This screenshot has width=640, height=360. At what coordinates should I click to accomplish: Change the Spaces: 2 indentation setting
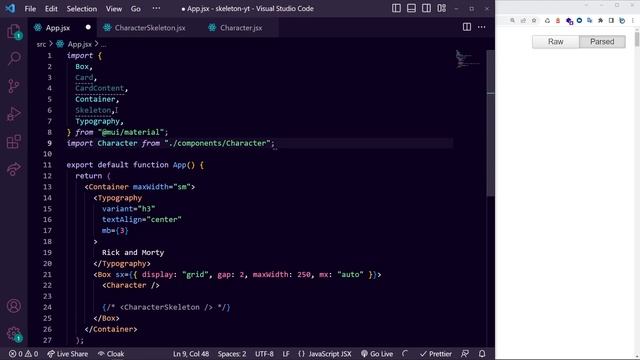click(x=232, y=354)
